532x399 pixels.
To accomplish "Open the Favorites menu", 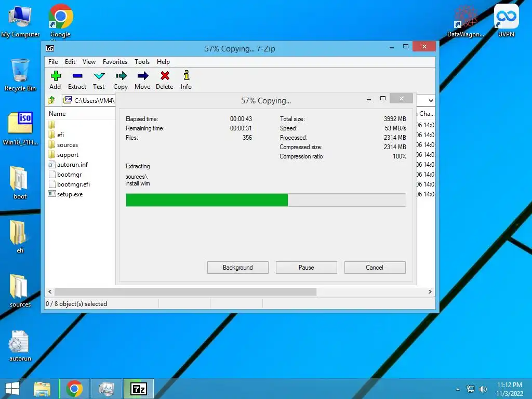I will click(115, 62).
